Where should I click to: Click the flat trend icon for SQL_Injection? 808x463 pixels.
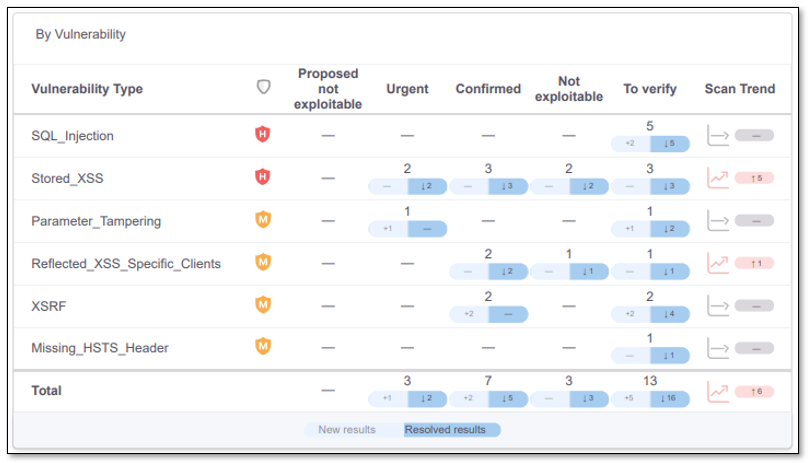718,135
